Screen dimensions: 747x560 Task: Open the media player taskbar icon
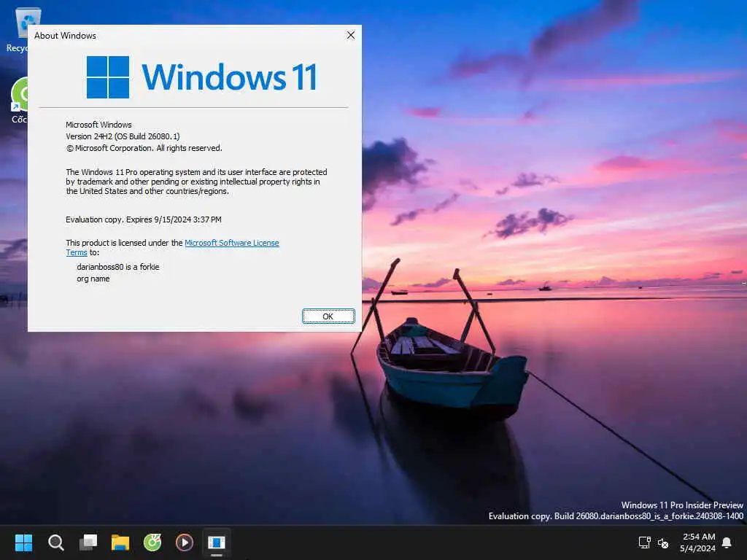[185, 542]
